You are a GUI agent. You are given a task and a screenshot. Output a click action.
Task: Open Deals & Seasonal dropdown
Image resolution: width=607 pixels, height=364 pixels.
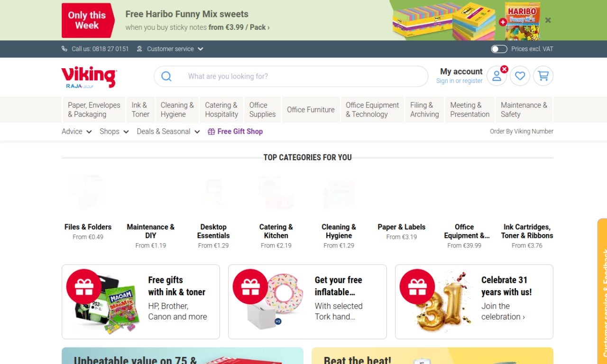point(168,131)
